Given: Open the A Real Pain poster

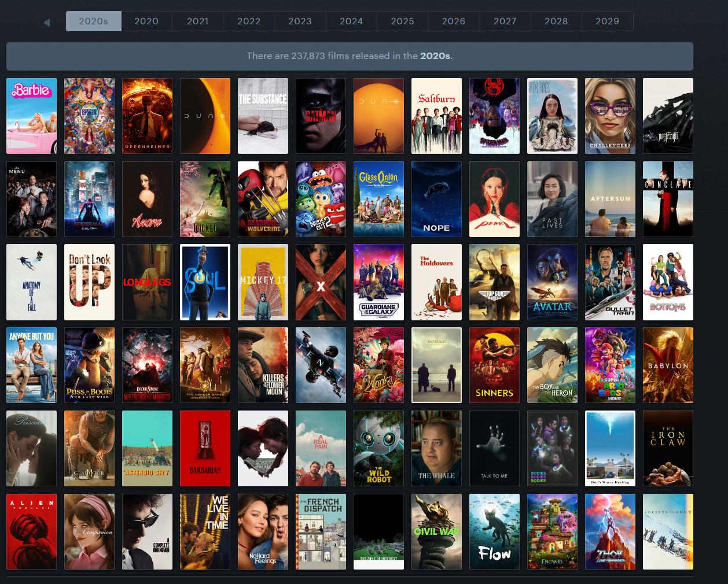Looking at the screenshot, I should coord(321,449).
